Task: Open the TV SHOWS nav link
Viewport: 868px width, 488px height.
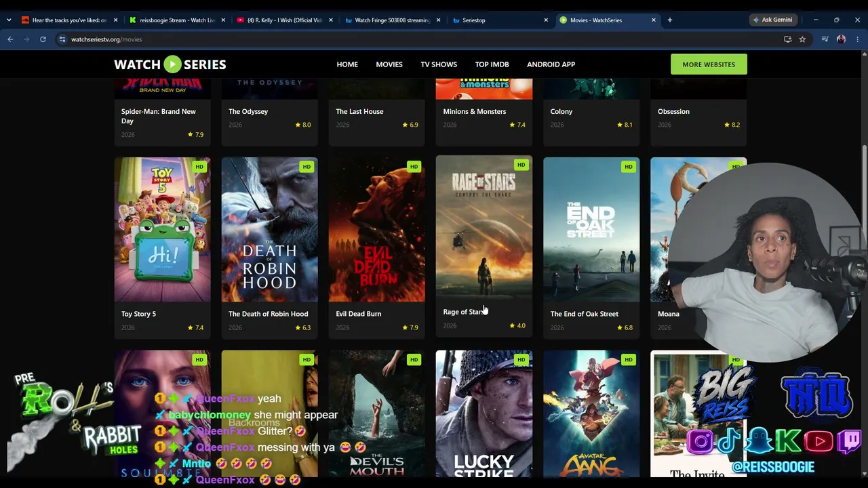Action: coord(439,64)
